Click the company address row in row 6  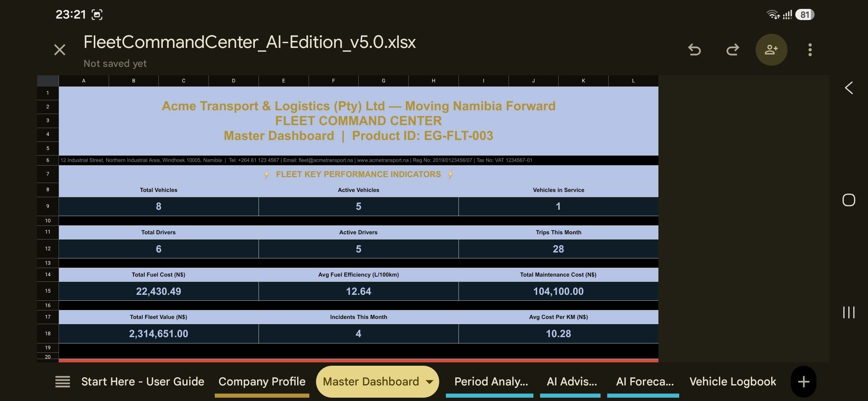(358, 160)
